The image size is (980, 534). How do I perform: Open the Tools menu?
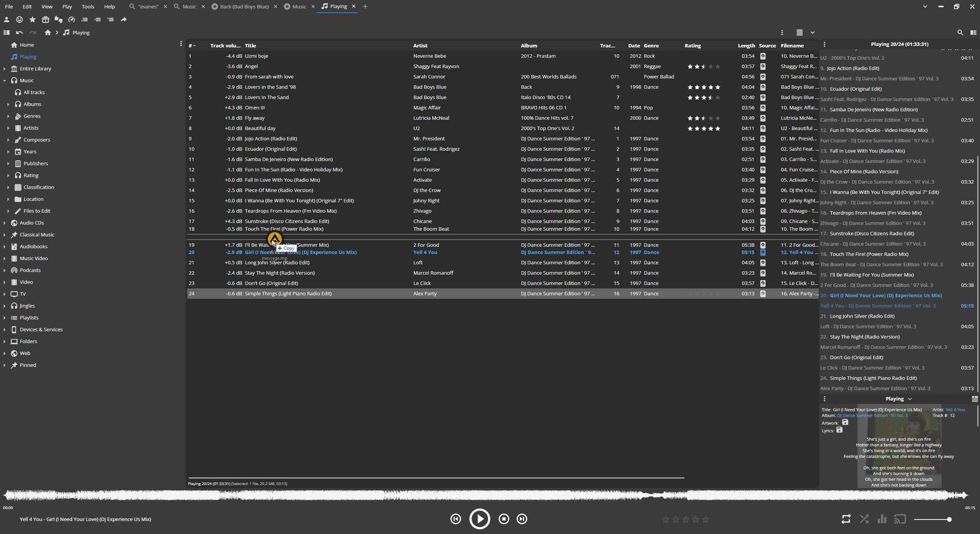pos(88,7)
